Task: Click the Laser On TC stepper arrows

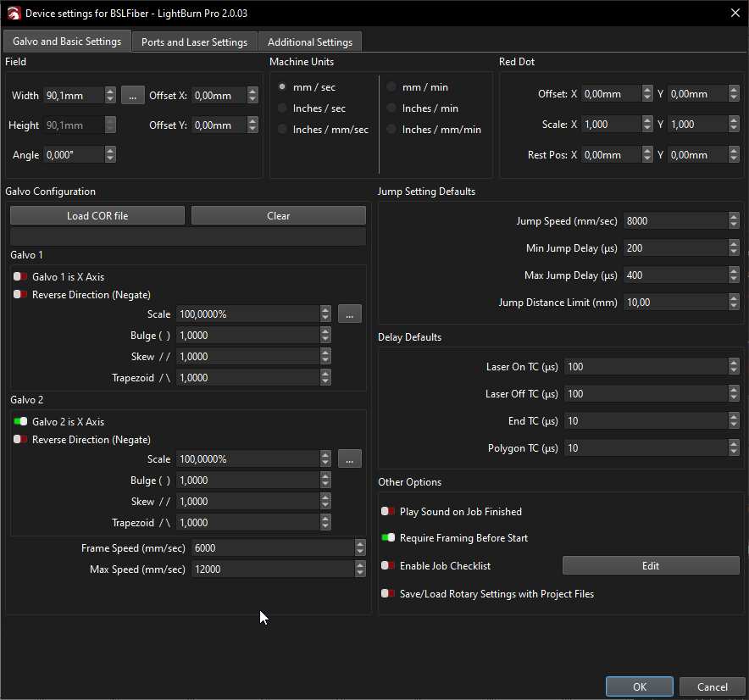Action: point(733,367)
